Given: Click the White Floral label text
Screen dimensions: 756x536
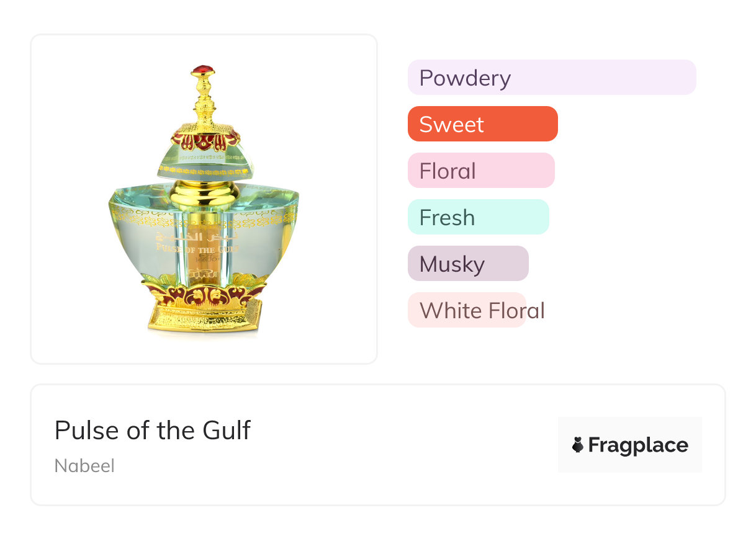Looking at the screenshot, I should [482, 310].
